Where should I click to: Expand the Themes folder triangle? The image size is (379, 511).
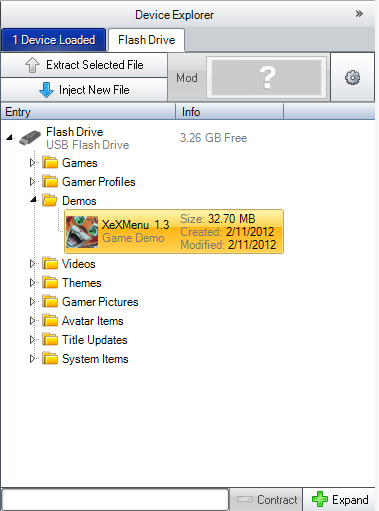coord(32,283)
